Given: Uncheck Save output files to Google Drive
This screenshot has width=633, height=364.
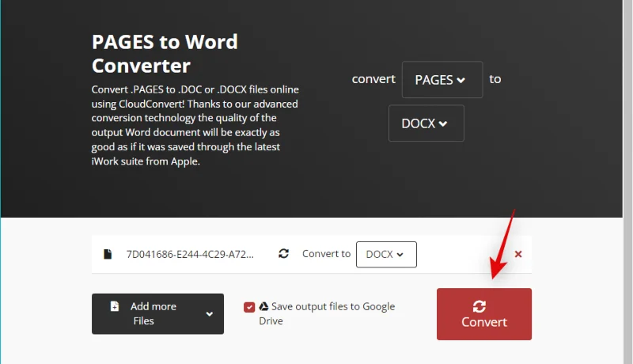Looking at the screenshot, I should click(249, 307).
